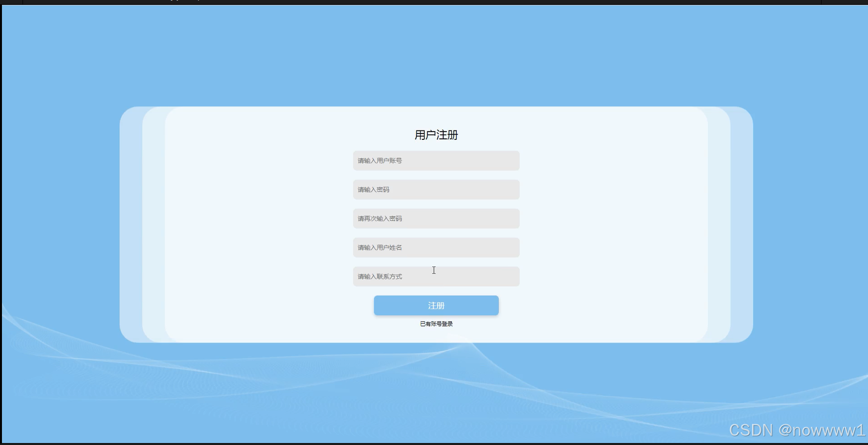
Task: Select the contact information entry box
Action: coord(436,276)
